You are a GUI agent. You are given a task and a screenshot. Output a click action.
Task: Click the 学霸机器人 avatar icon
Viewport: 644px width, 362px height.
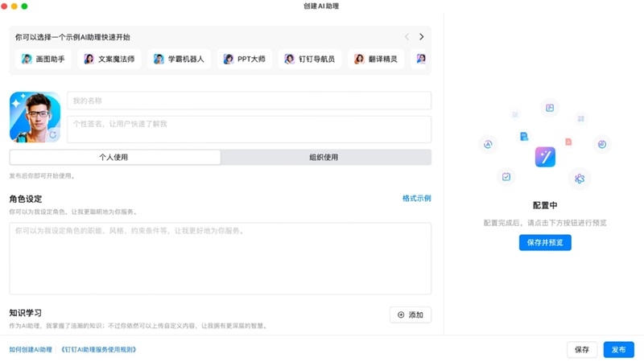[x=159, y=59]
